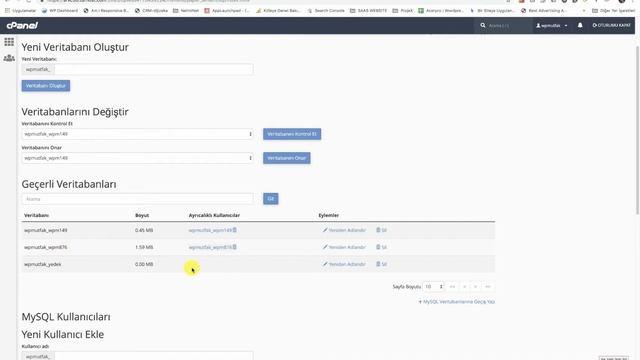Click the Veritabanını Kontrol Et button

tap(292, 134)
